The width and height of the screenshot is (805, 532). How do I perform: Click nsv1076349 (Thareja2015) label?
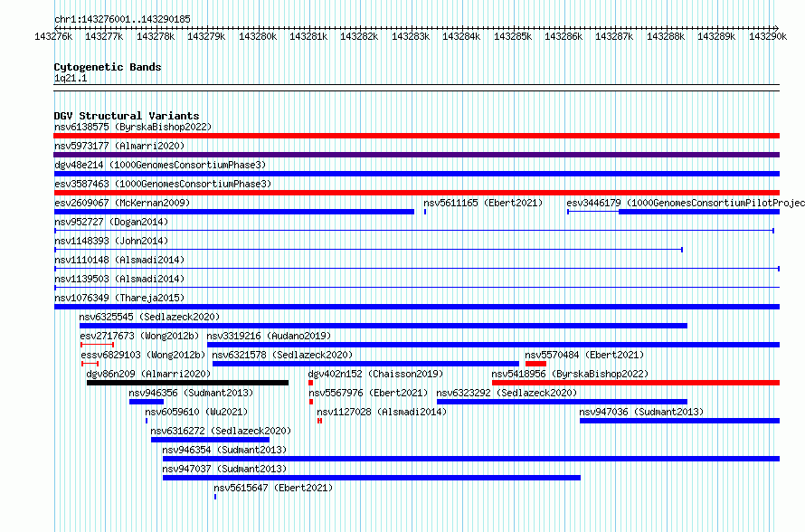click(x=119, y=298)
